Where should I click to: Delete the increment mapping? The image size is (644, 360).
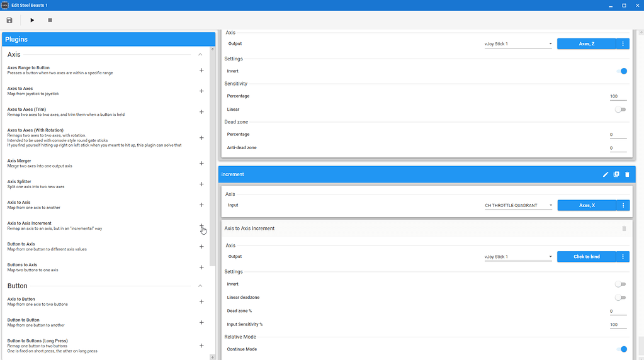click(627, 174)
